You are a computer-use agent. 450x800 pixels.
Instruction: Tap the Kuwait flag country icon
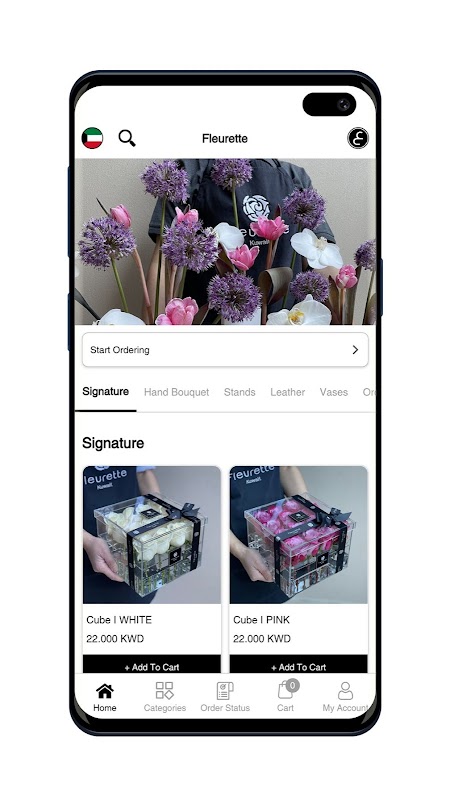[92, 138]
